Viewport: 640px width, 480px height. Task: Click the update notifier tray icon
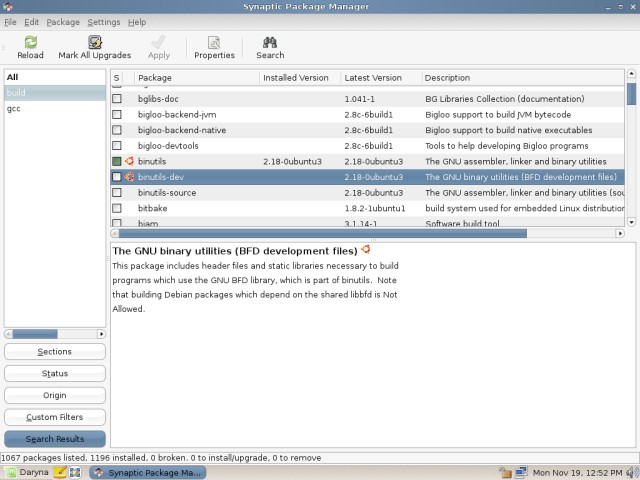(505, 472)
